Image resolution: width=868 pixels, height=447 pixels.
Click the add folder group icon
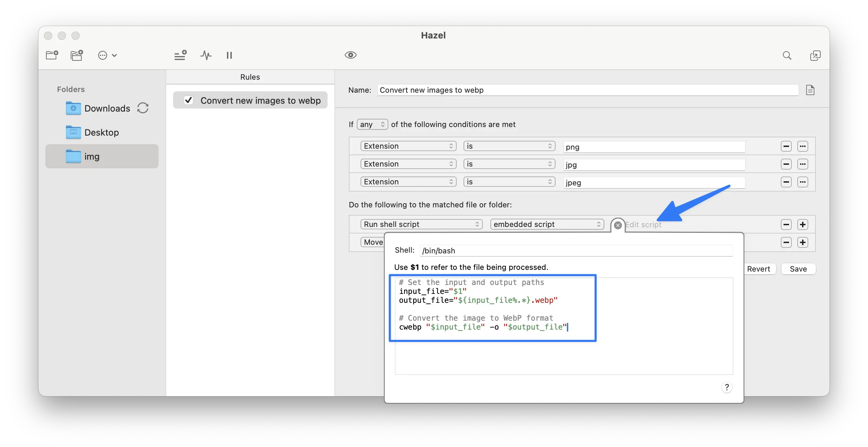77,55
